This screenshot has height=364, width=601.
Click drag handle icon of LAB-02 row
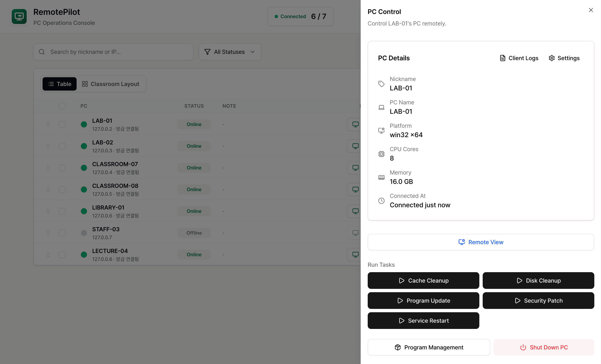pyautogui.click(x=48, y=146)
